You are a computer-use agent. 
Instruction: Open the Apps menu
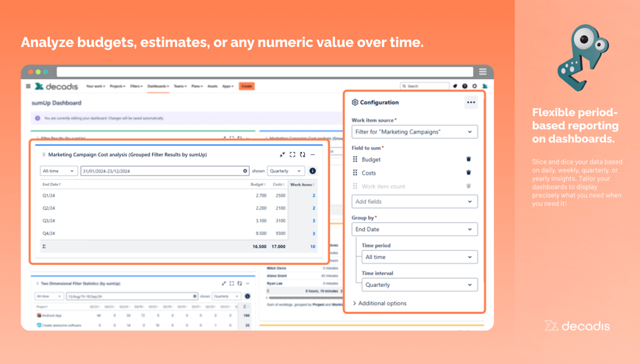click(228, 86)
